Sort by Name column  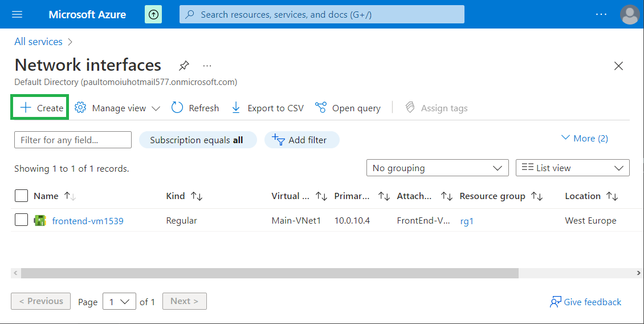pyautogui.click(x=55, y=196)
